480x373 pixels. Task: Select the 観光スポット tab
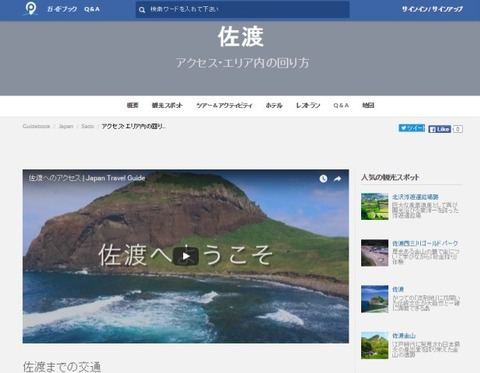(167, 105)
